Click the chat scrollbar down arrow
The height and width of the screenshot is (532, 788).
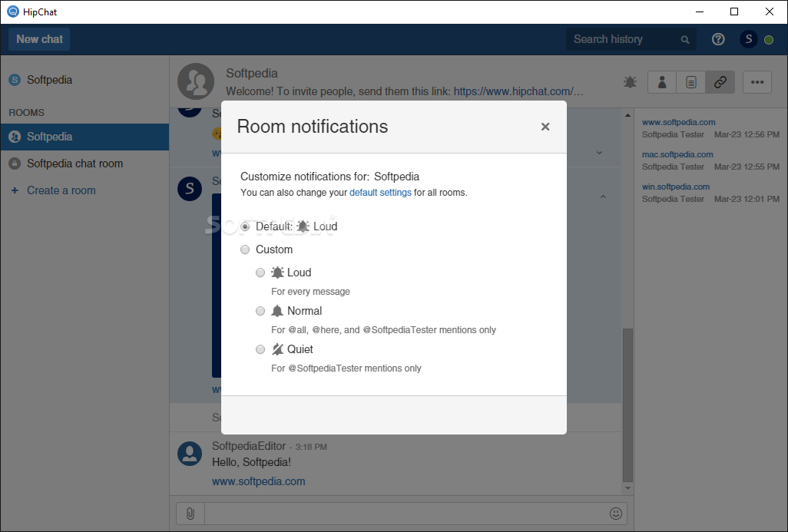[627, 488]
